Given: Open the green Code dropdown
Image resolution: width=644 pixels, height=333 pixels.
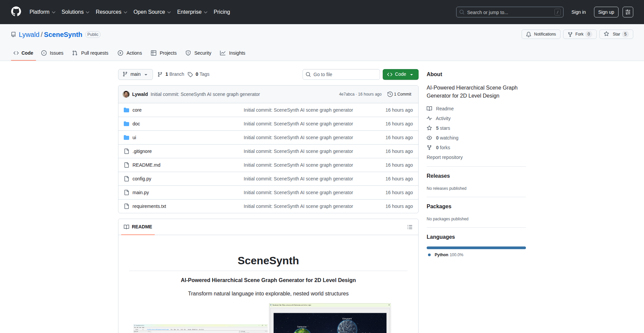Looking at the screenshot, I should tap(400, 74).
